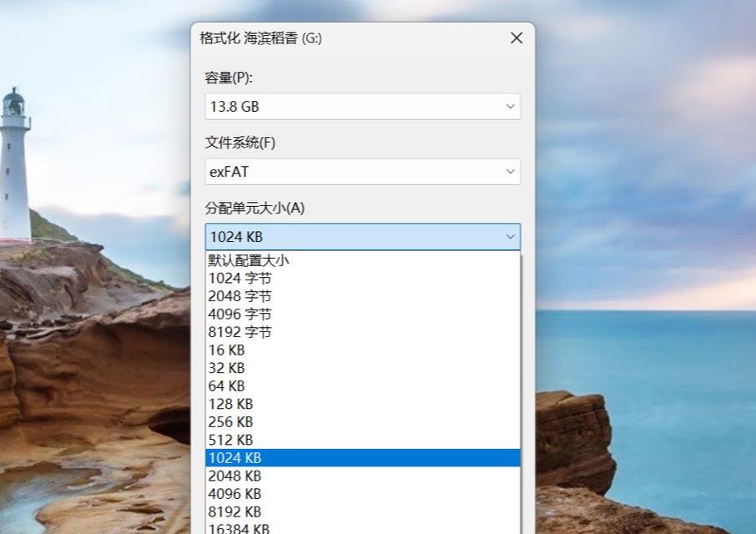Pick the highlighted 1024 KB option

363,458
